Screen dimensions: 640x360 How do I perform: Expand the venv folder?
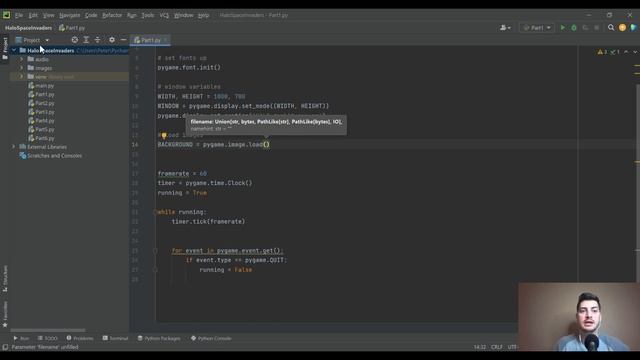click(22, 77)
